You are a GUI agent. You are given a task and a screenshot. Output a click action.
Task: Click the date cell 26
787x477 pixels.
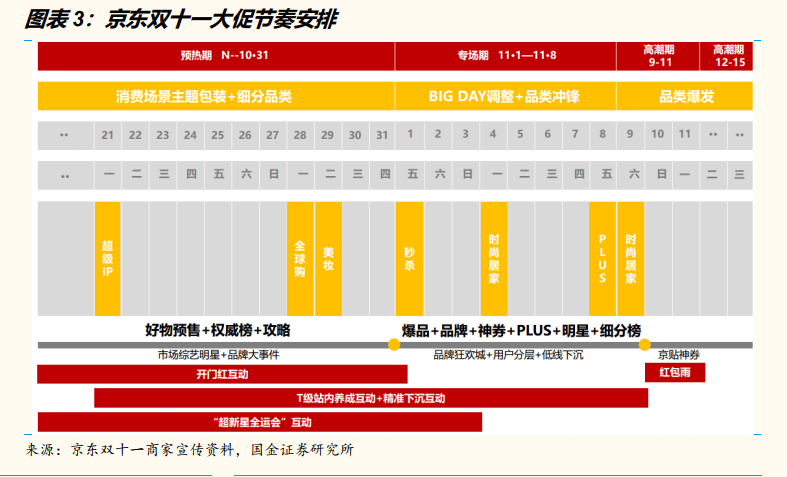tap(245, 135)
